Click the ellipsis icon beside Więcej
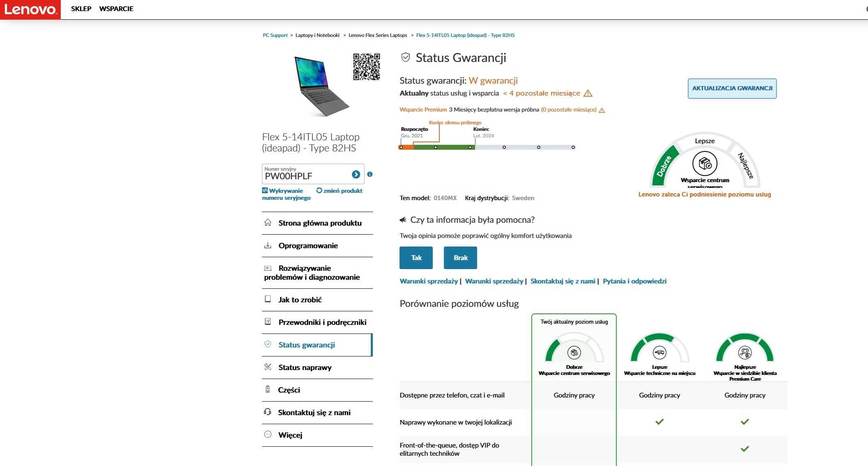 tap(268, 434)
